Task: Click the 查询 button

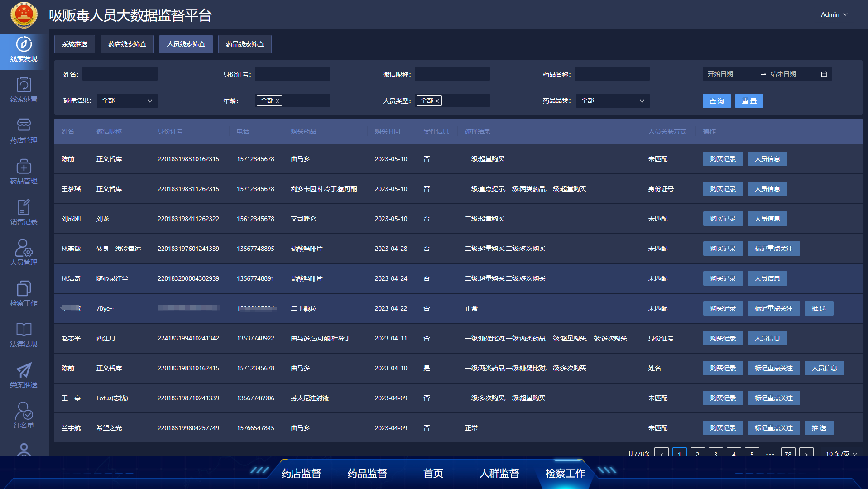Action: [716, 101]
